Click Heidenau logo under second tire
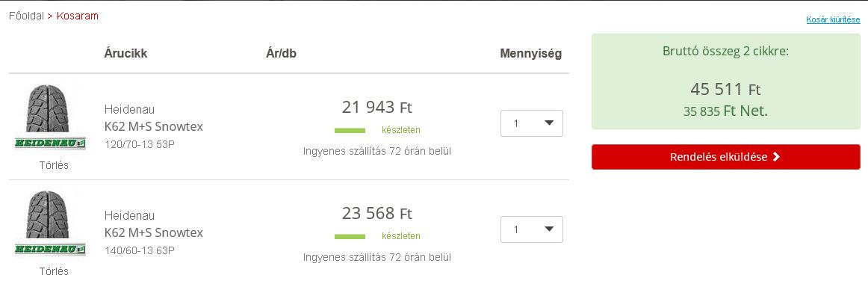Image resolution: width=868 pixels, height=287 pixels. tap(50, 250)
